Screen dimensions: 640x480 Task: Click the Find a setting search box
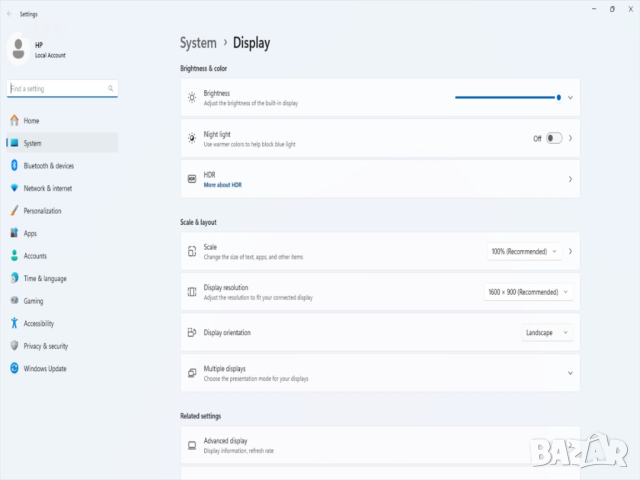click(x=62, y=89)
